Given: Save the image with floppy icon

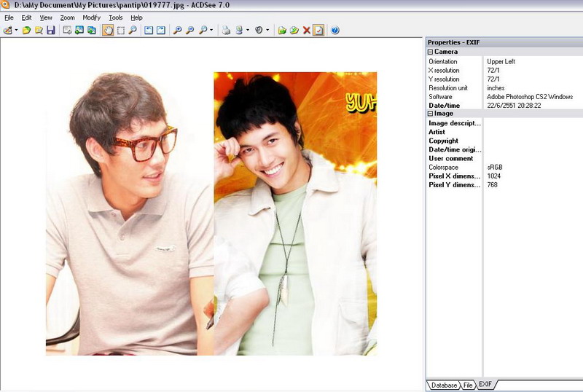Looking at the screenshot, I should point(51,30).
